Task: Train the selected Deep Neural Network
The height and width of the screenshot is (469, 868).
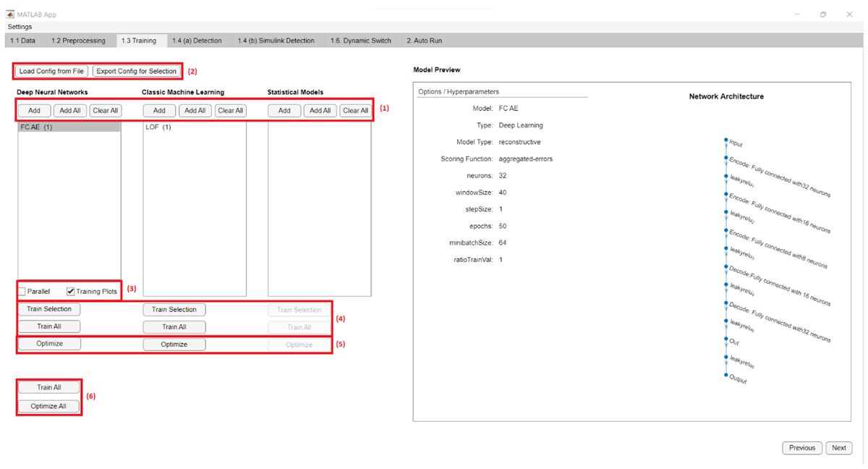Action: coord(49,309)
